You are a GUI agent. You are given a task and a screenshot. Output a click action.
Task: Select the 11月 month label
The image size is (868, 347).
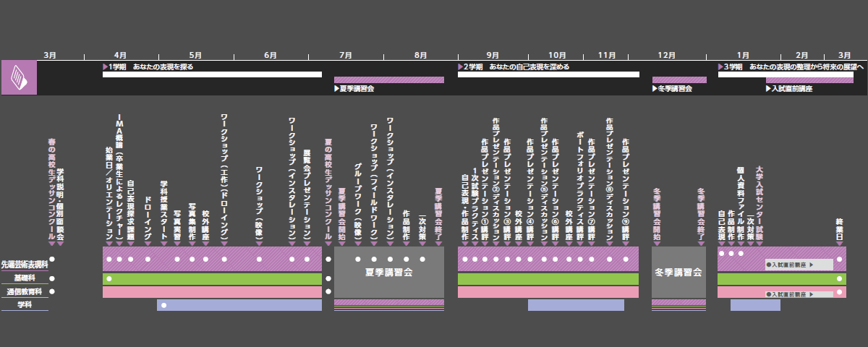608,55
